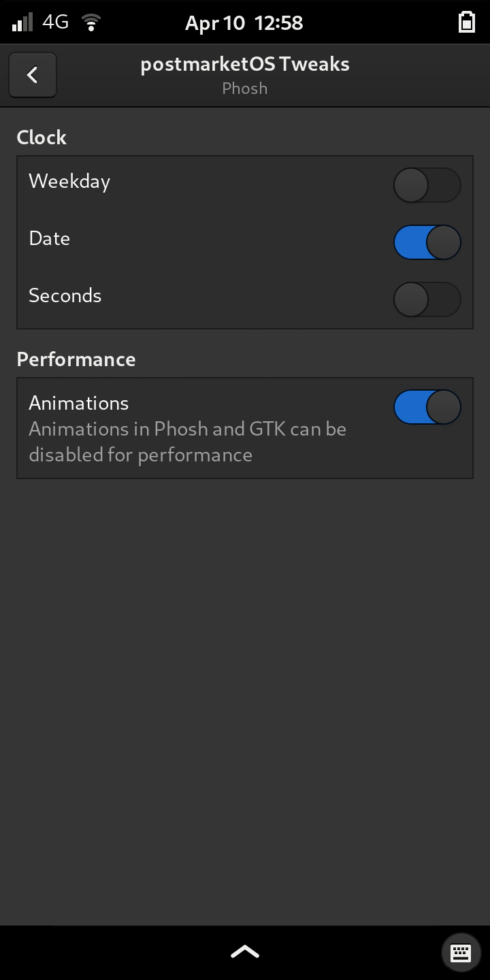Screen dimensions: 490x980
Task: Disable the Date clock toggle
Action: coord(427,242)
